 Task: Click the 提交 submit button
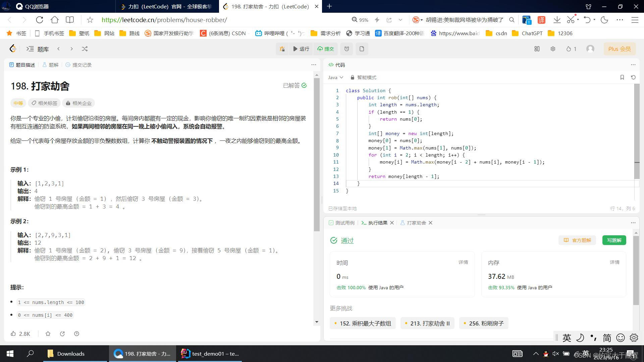click(326, 49)
